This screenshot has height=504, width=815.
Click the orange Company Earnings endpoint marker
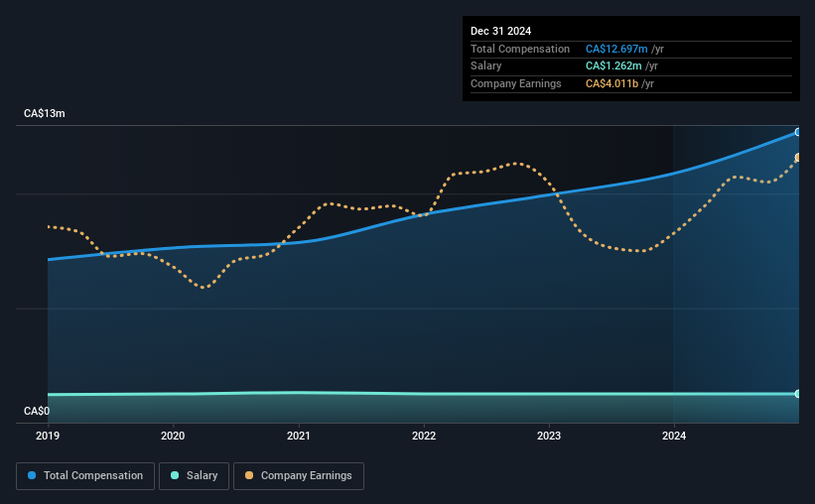tap(798, 158)
